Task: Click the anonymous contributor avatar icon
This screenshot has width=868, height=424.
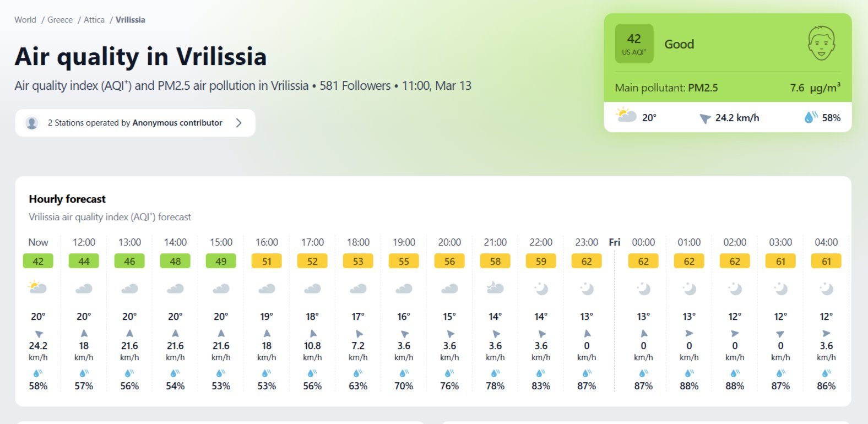Action: coord(32,123)
